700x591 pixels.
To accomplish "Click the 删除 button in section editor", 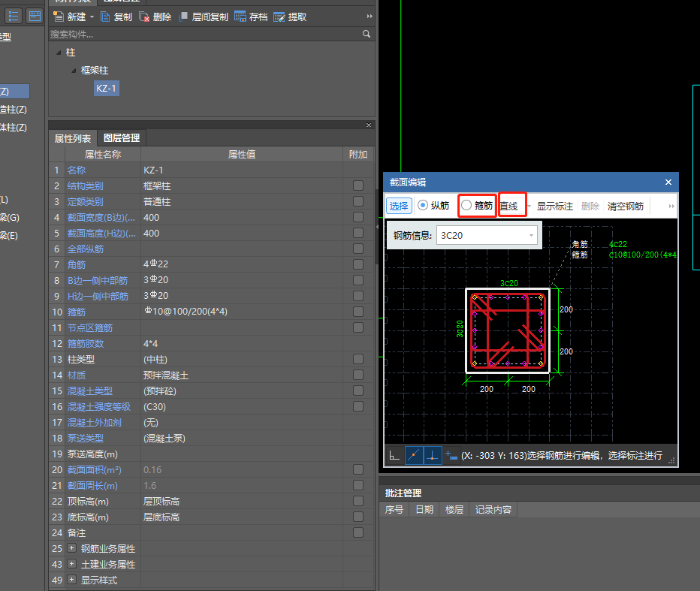I will pos(590,207).
